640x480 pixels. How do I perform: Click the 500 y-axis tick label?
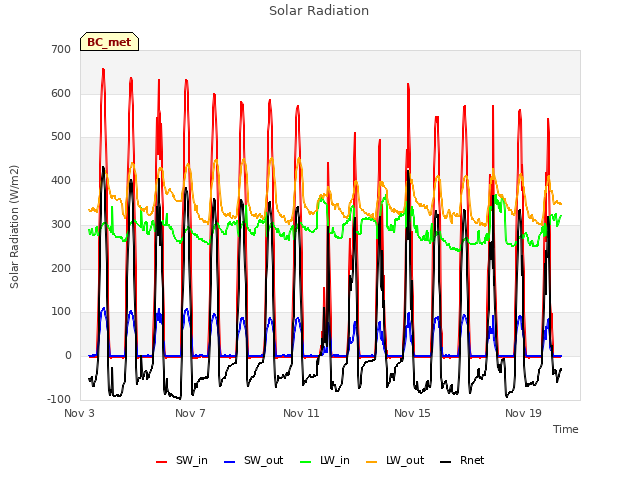[x=61, y=137]
